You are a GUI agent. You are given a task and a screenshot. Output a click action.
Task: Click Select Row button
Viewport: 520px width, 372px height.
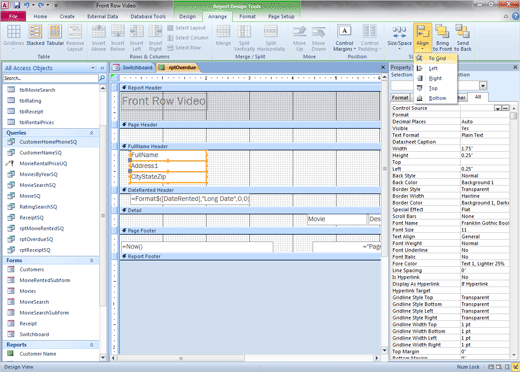pyautogui.click(x=184, y=48)
